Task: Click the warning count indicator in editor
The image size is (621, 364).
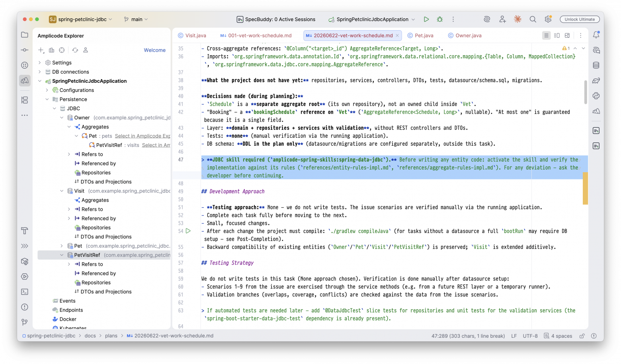Action: coord(566,48)
